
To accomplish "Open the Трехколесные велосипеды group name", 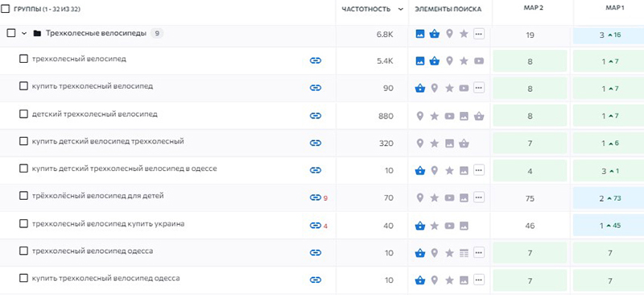I will tap(96, 33).
